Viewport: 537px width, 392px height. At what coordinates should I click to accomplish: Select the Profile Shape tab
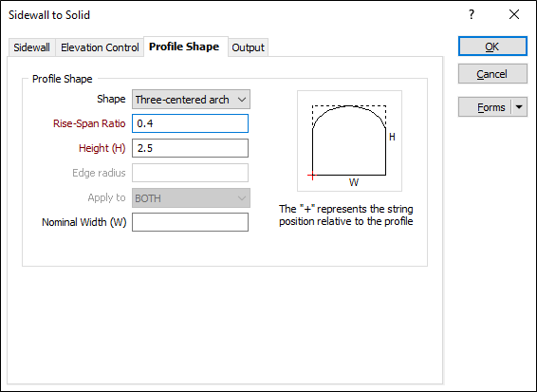point(184,47)
